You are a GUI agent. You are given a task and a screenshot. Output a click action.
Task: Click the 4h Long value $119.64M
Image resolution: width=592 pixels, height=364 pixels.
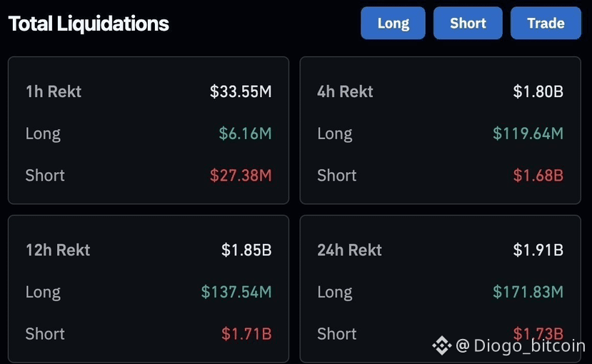pyautogui.click(x=528, y=133)
